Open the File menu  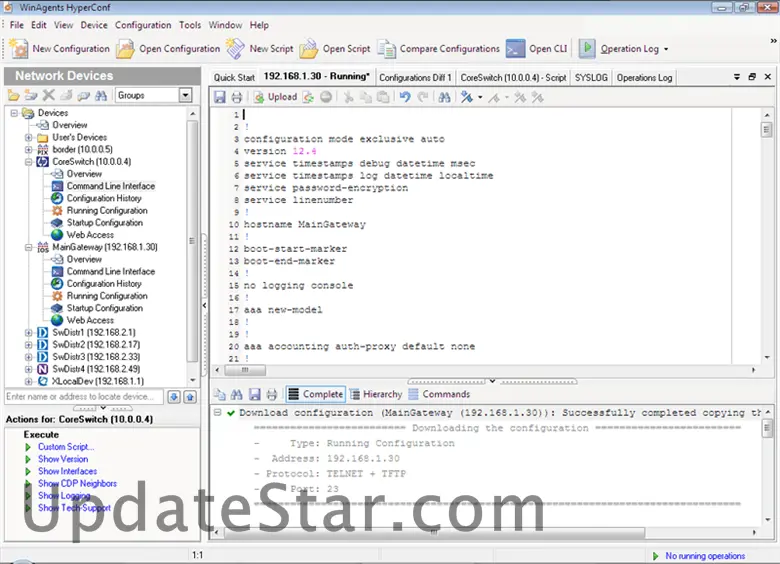[x=16, y=25]
